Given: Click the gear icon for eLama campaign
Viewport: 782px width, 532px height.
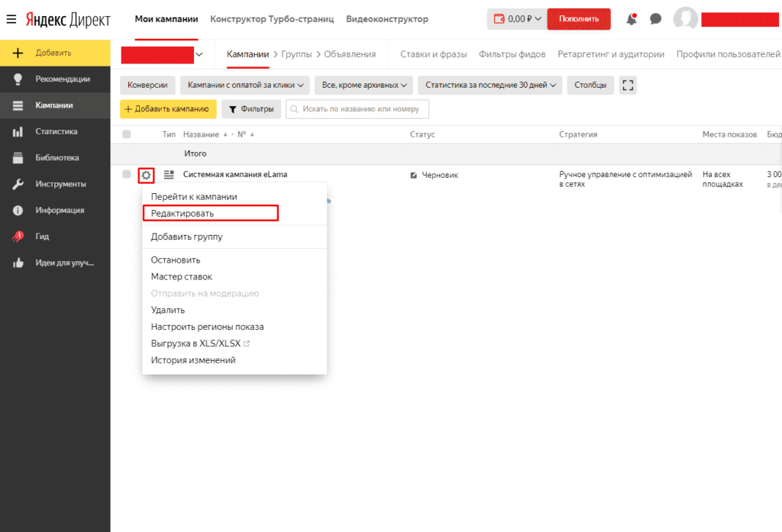Looking at the screenshot, I should pos(146,175).
